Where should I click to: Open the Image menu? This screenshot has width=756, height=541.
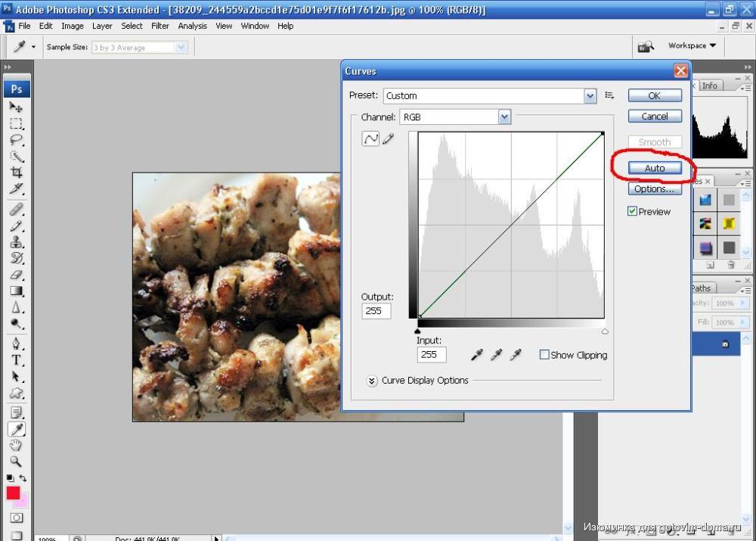pyautogui.click(x=73, y=26)
